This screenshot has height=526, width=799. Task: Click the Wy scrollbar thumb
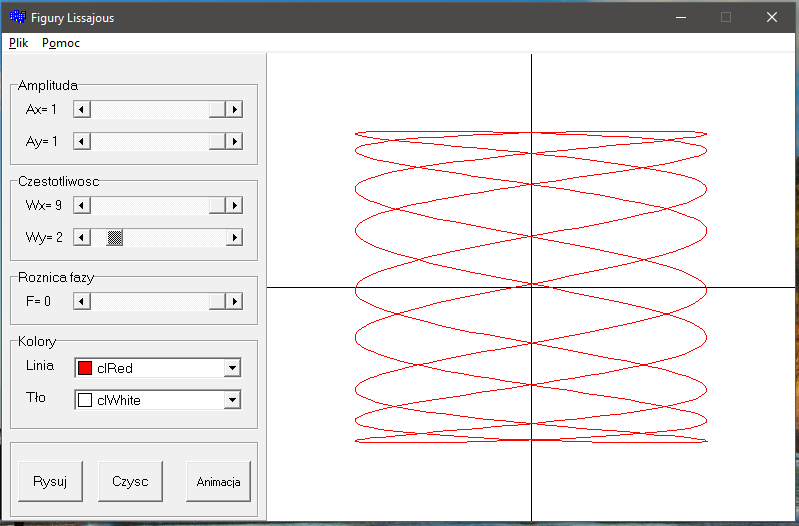tap(115, 237)
